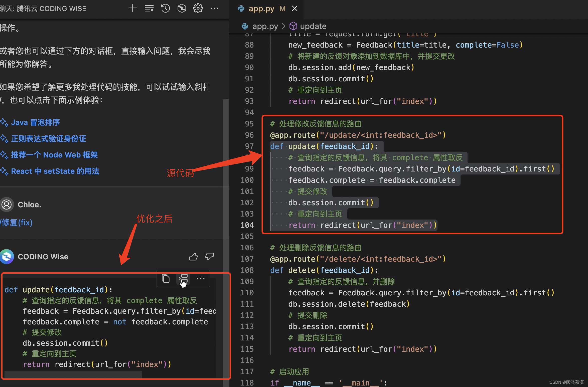
Task: Open more actions ellipsis in chat header
Action: (x=214, y=9)
